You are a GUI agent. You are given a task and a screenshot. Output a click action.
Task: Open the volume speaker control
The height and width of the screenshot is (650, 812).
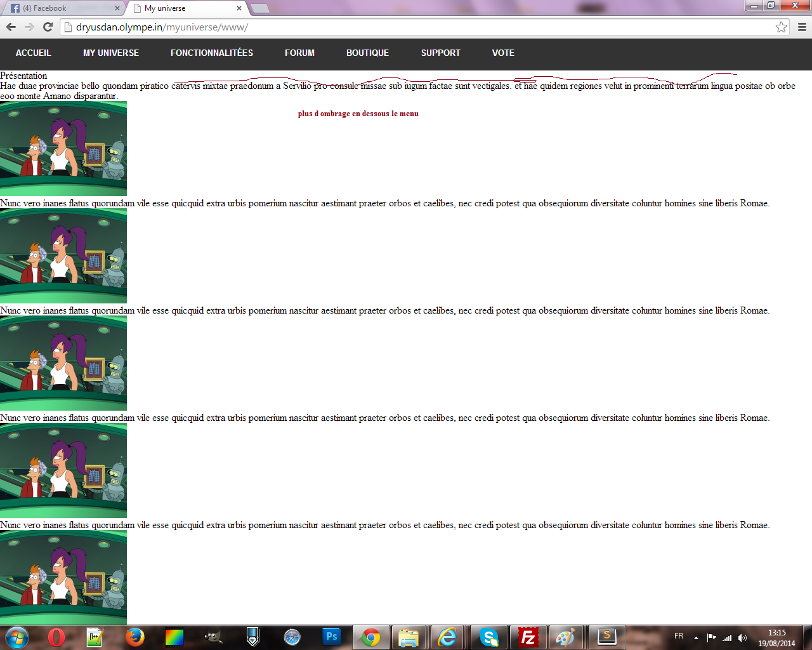coord(742,637)
